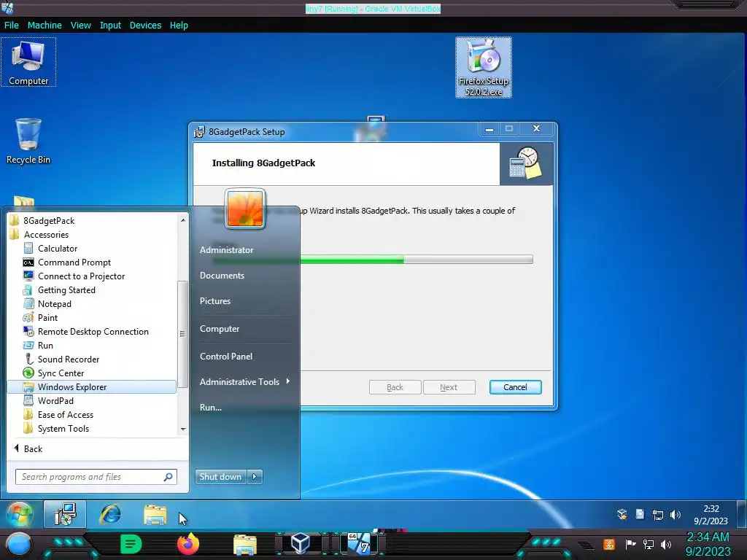Click the Calculator icon in Accessories
Screen dimensions: 747x560
point(28,249)
